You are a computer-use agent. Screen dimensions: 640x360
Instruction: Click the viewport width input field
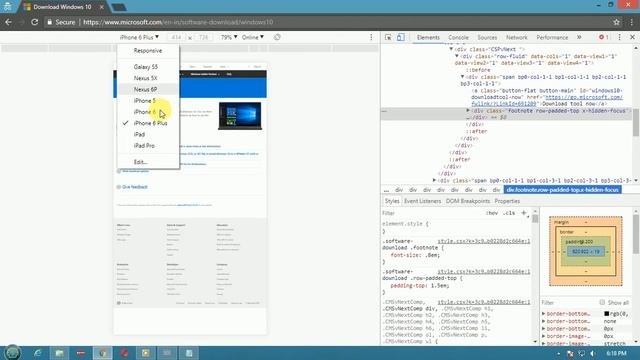coord(176,37)
